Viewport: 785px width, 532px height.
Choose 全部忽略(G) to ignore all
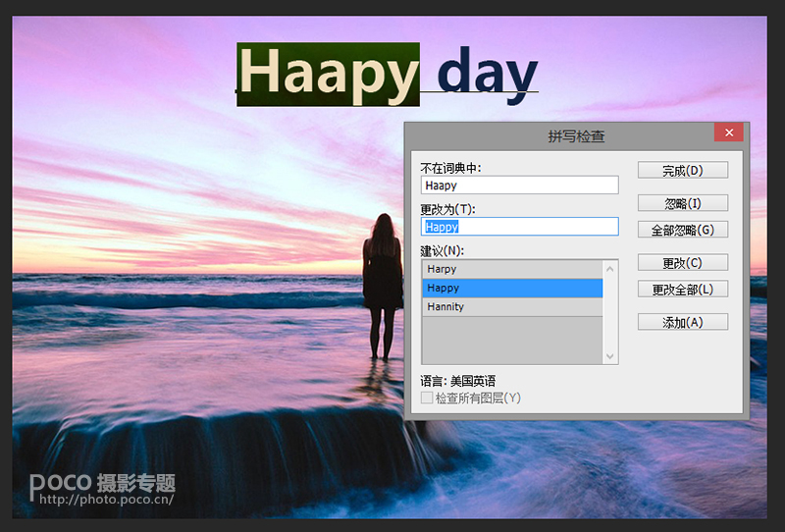pos(682,230)
